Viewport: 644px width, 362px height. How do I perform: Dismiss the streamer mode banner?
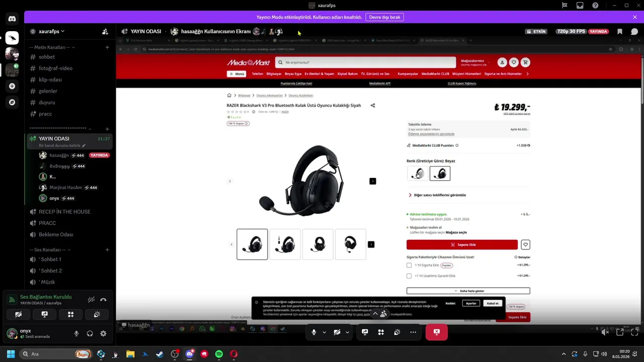click(635, 17)
